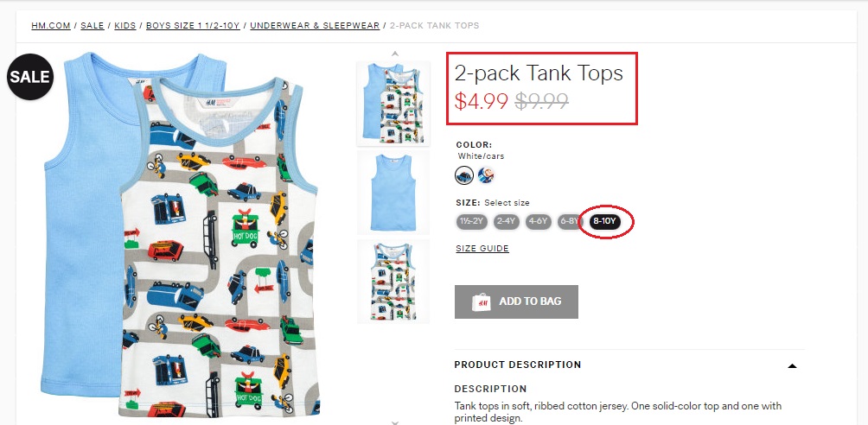Click the shopping bag icon on Add to Bag
Viewport: 868px width, 425px height.
[482, 301]
